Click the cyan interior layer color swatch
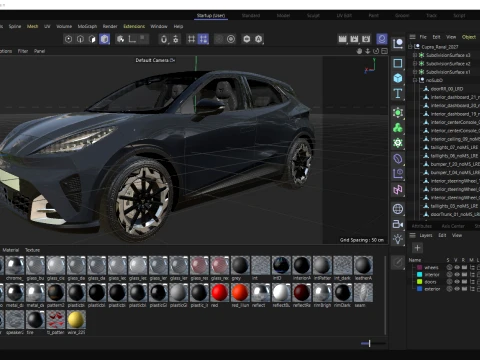 click(419, 275)
